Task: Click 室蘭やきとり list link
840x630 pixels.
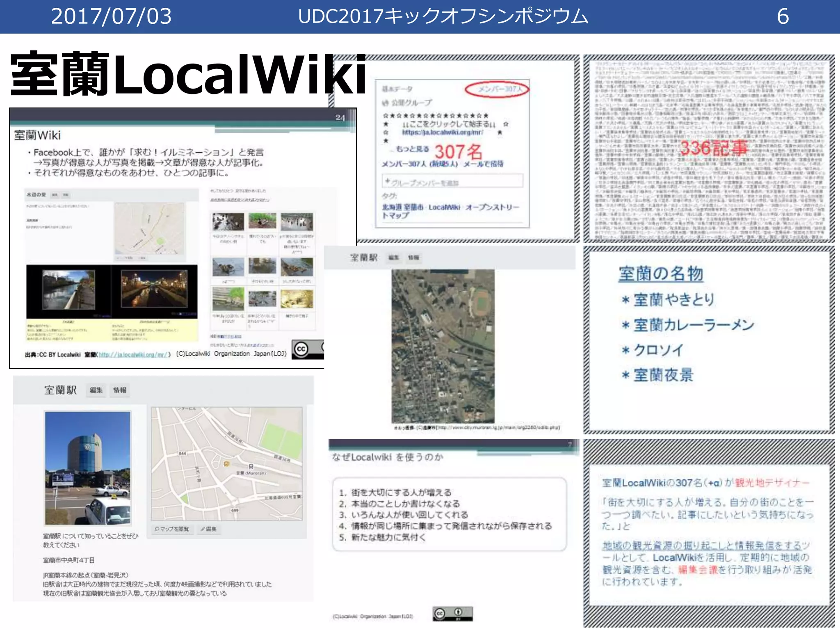Action: (674, 300)
